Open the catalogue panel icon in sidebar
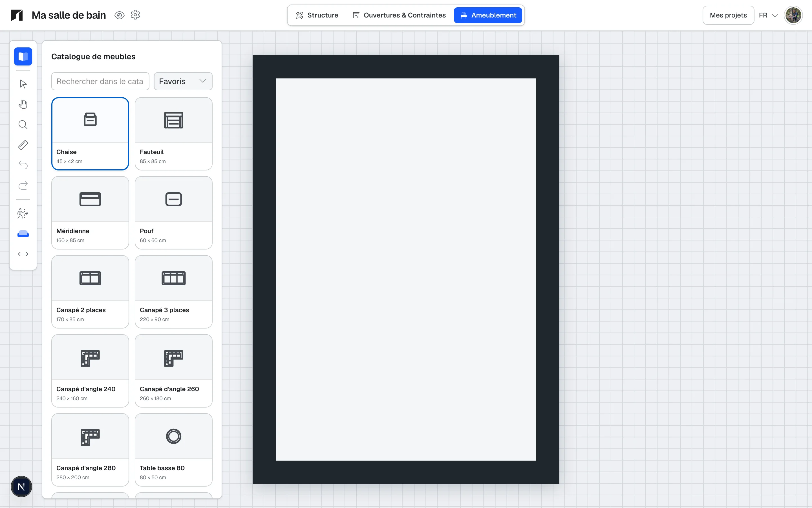This screenshot has width=812, height=508. pyautogui.click(x=23, y=56)
